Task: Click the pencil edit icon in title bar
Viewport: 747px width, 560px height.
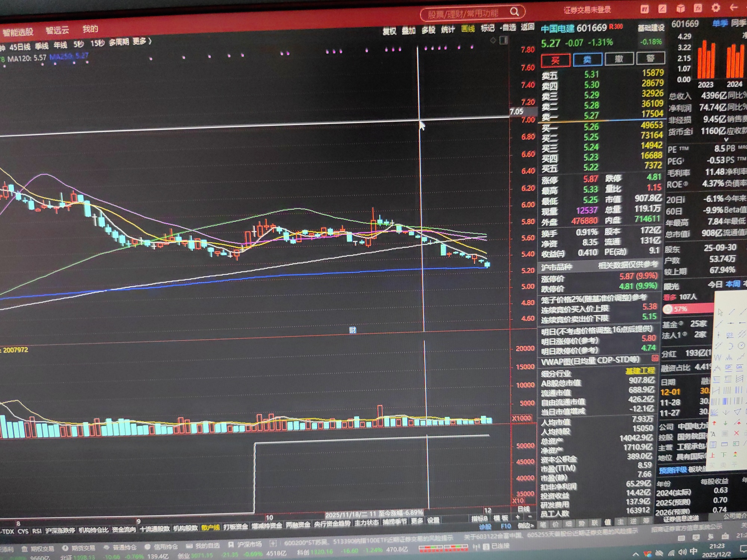Action: click(662, 9)
